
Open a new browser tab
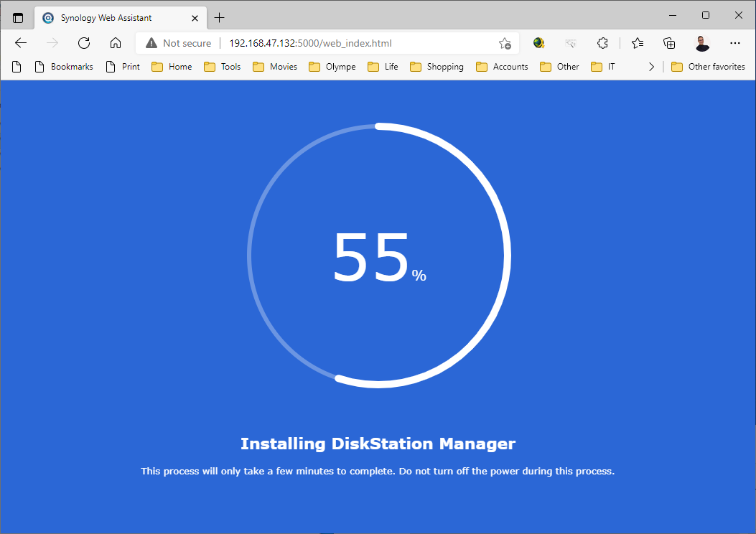(x=220, y=18)
